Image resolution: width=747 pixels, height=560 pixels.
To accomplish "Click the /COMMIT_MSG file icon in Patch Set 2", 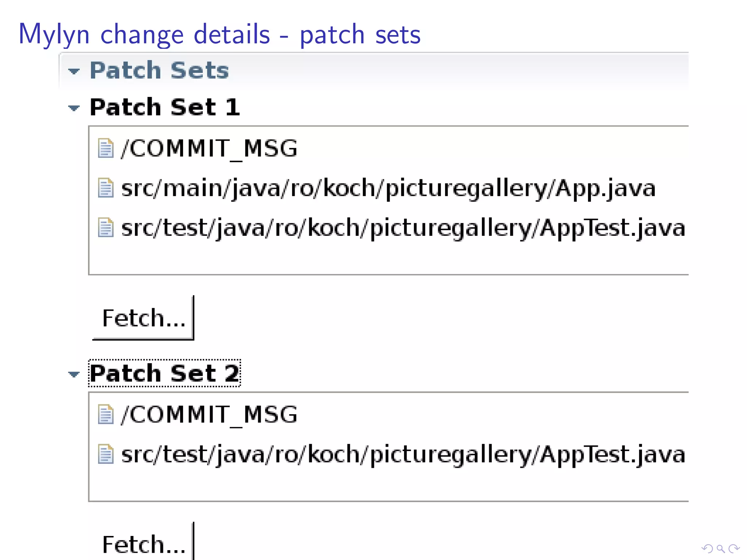I will click(106, 415).
